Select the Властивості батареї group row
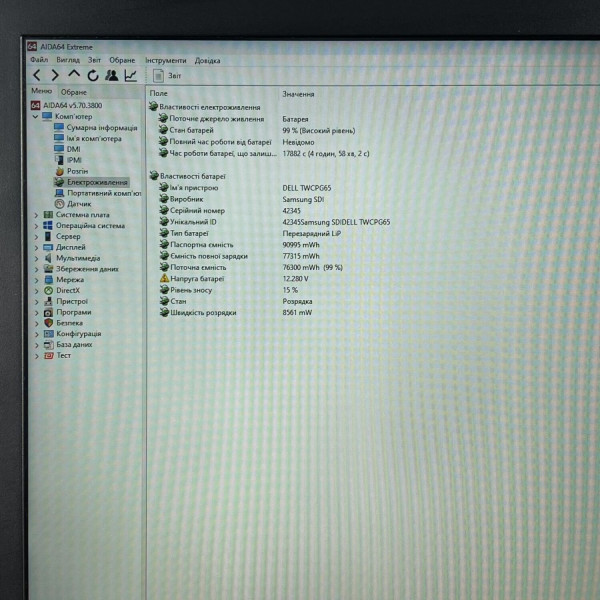Image resolution: width=600 pixels, height=600 pixels. (x=188, y=176)
